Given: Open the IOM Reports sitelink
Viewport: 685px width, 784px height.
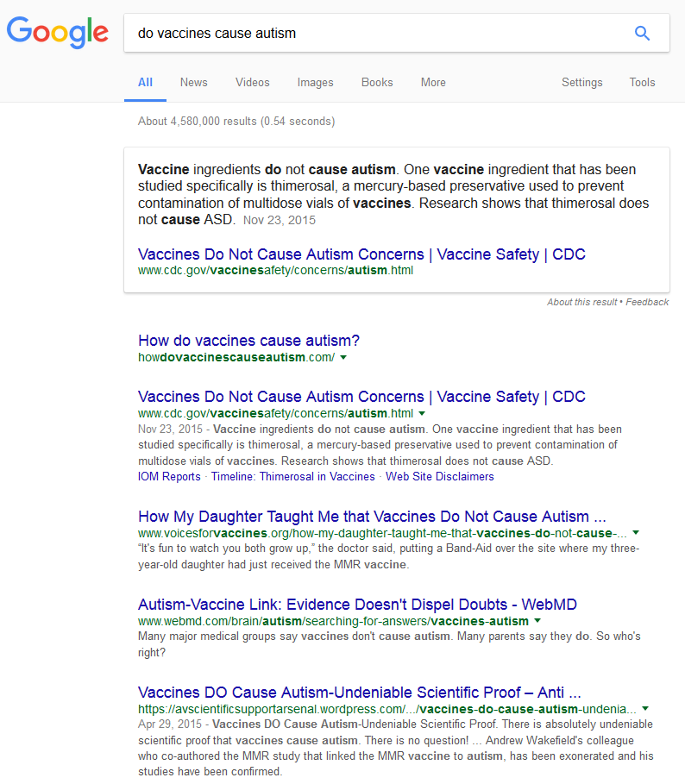Looking at the screenshot, I should [169, 476].
